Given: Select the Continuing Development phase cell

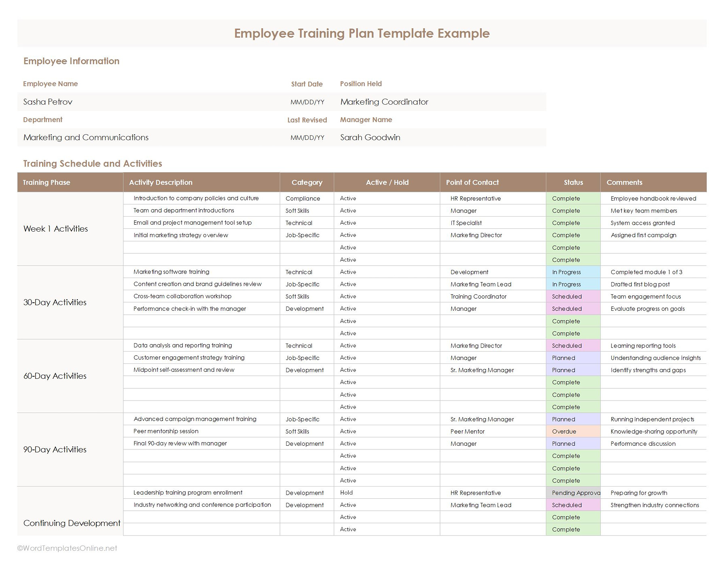Looking at the screenshot, I should pyautogui.click(x=70, y=511).
